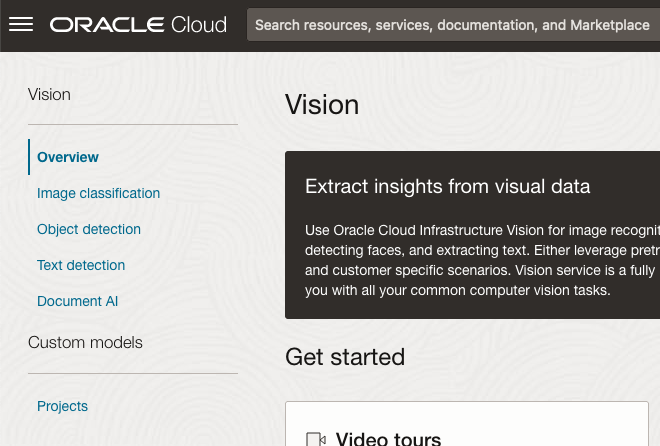Open the hamburger navigation menu
Image resolution: width=660 pixels, height=446 pixels.
tap(21, 24)
